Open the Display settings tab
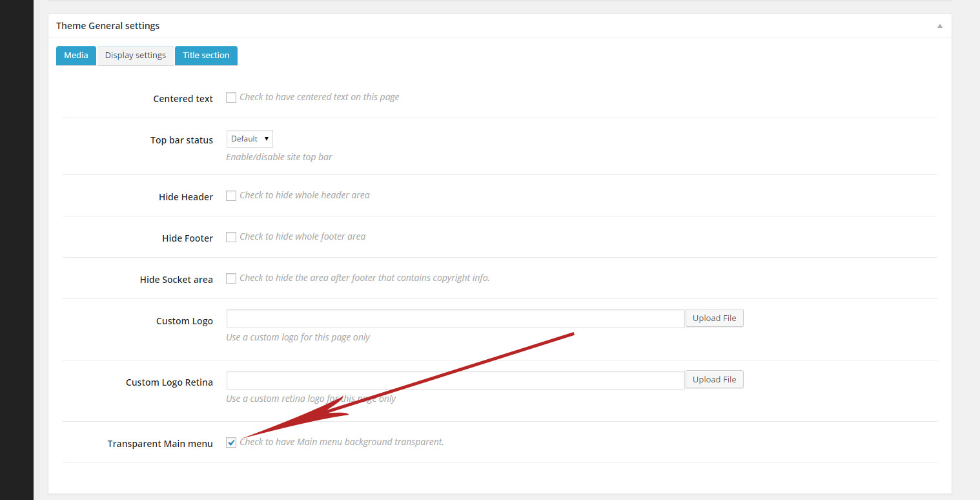980x500 pixels. click(x=136, y=56)
